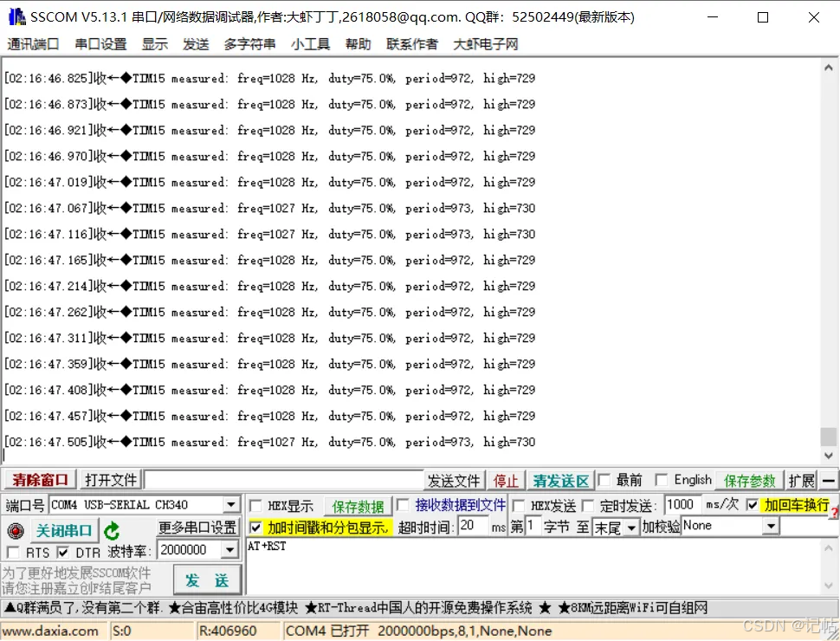840x641 pixels.
Task: Click the 保存数据 button
Action: click(x=358, y=506)
